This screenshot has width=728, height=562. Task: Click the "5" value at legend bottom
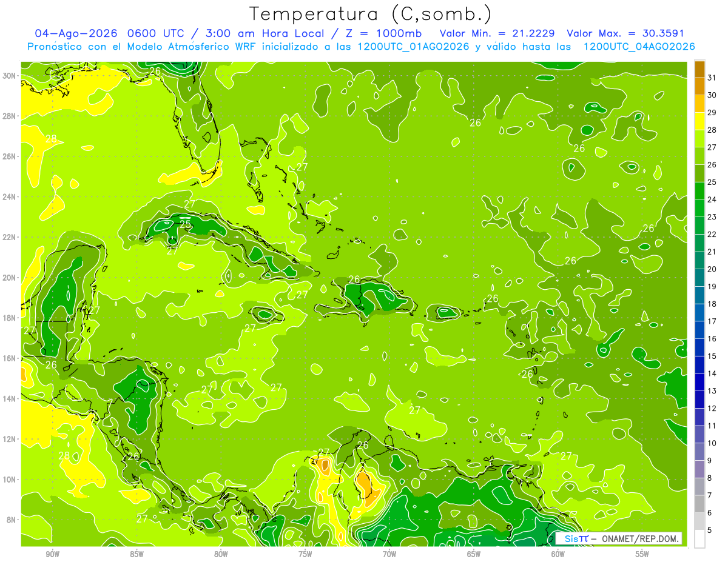click(710, 530)
